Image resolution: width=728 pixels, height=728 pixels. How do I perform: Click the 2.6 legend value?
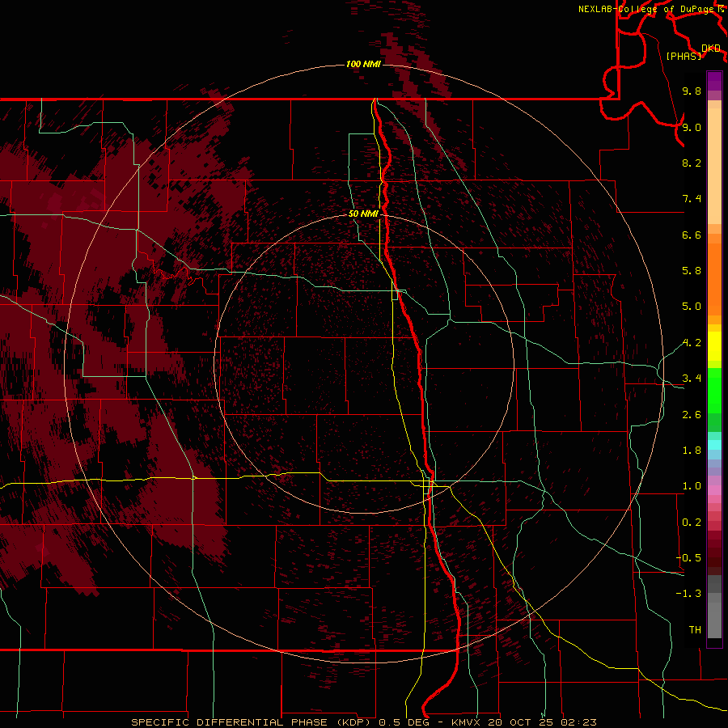[x=692, y=415]
